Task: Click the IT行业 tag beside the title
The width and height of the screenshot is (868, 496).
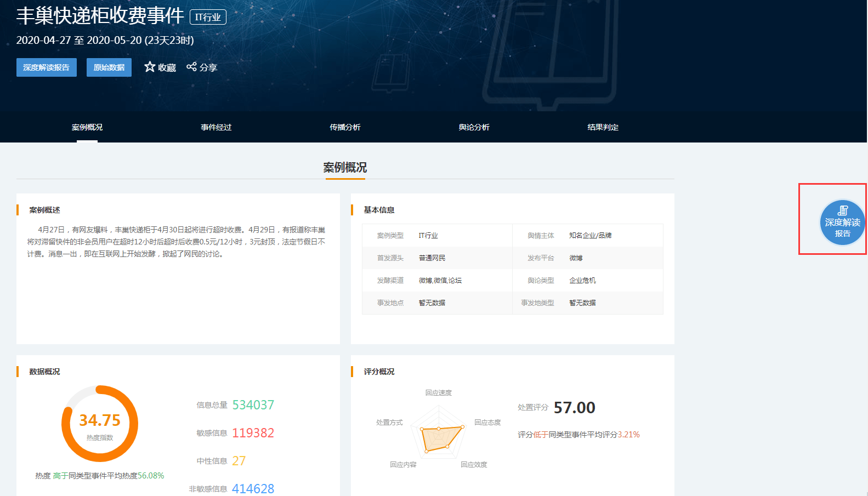Action: click(208, 18)
